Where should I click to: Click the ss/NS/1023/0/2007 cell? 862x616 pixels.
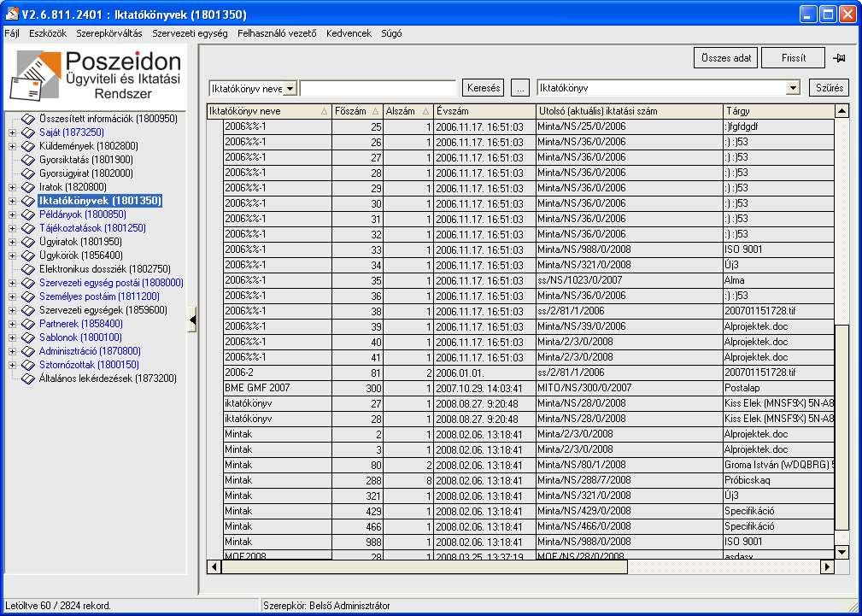click(x=630, y=280)
